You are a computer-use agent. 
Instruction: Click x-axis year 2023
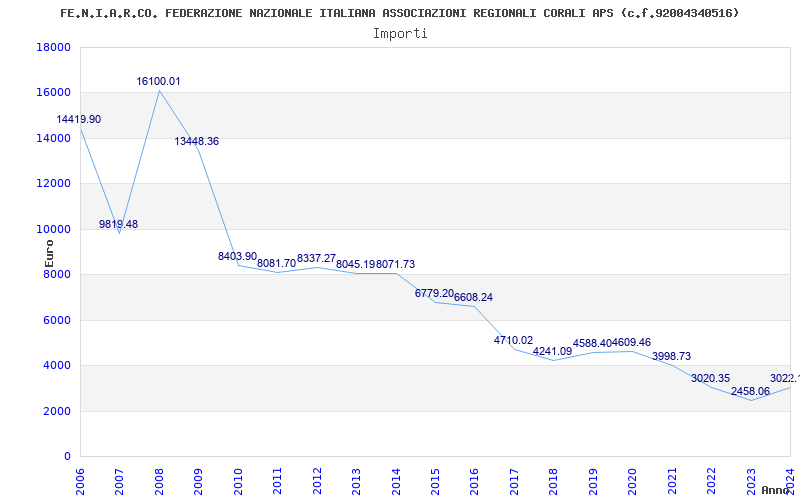(x=751, y=482)
